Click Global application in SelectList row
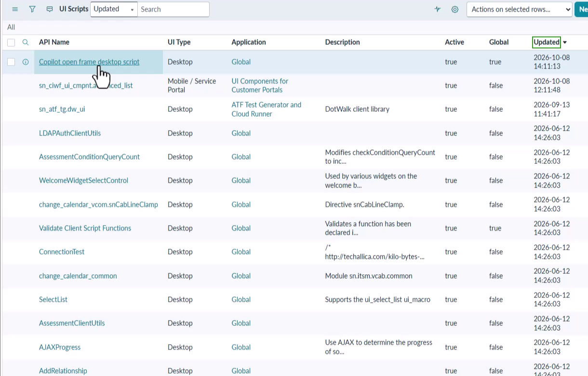The image size is (588, 376). click(241, 299)
